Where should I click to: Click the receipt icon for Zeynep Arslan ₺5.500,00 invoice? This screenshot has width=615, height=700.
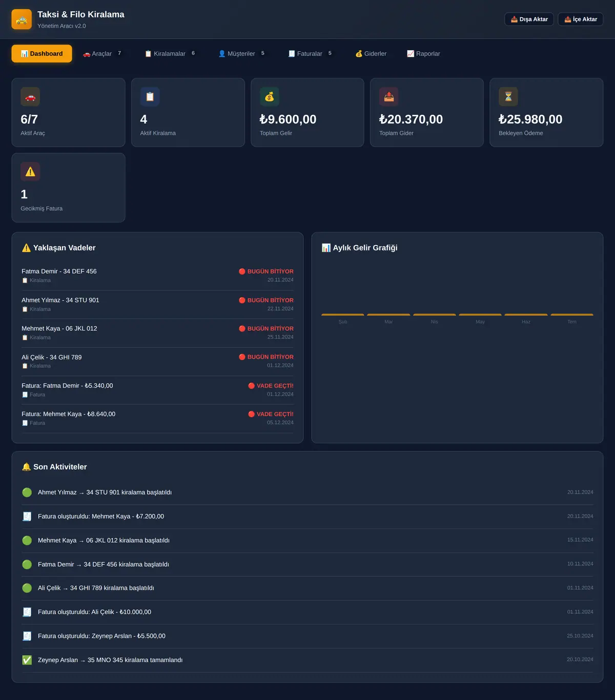click(x=27, y=636)
